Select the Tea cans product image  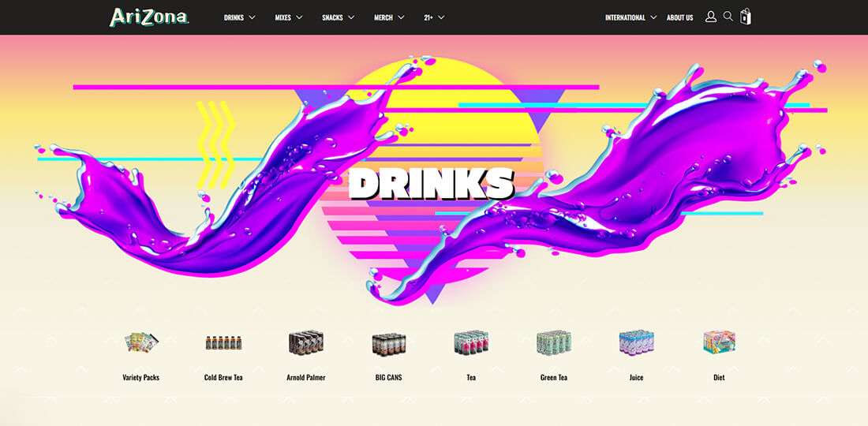471,342
